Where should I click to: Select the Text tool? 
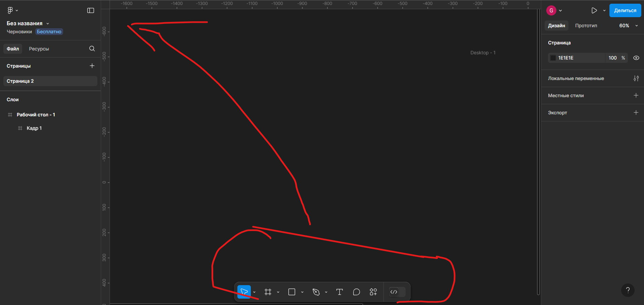click(x=339, y=292)
